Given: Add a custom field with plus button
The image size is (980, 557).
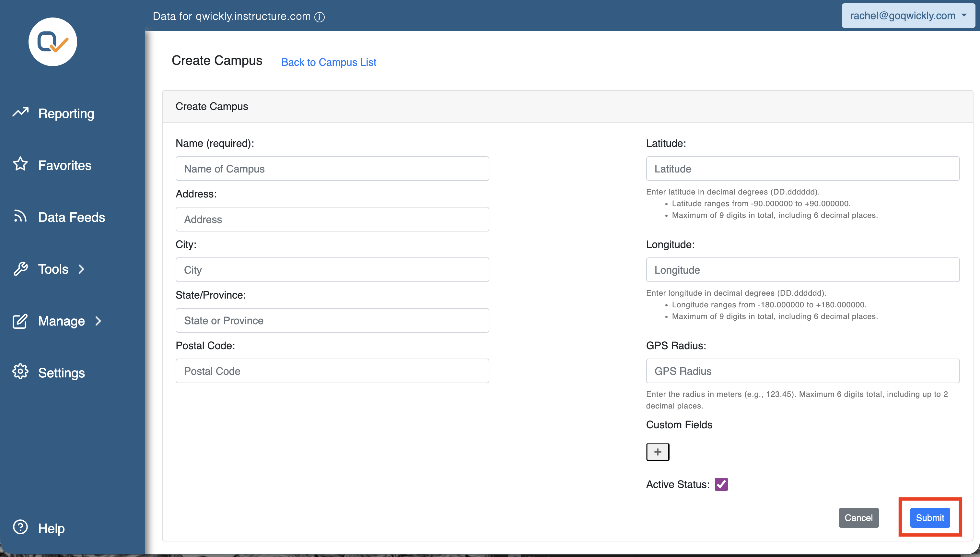Looking at the screenshot, I should pos(658,452).
